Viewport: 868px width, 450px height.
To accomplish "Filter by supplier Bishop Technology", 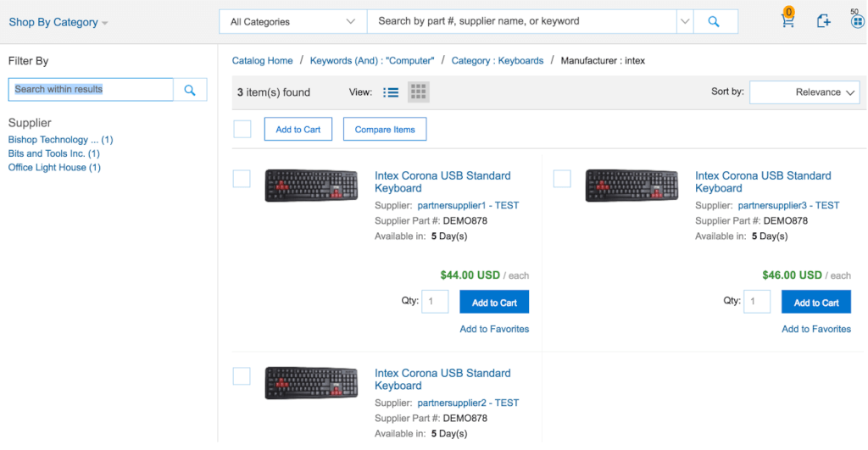I will pos(60,140).
